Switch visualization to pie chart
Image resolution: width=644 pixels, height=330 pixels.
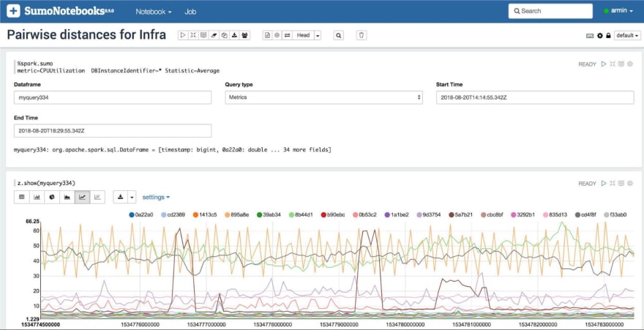[52, 197]
